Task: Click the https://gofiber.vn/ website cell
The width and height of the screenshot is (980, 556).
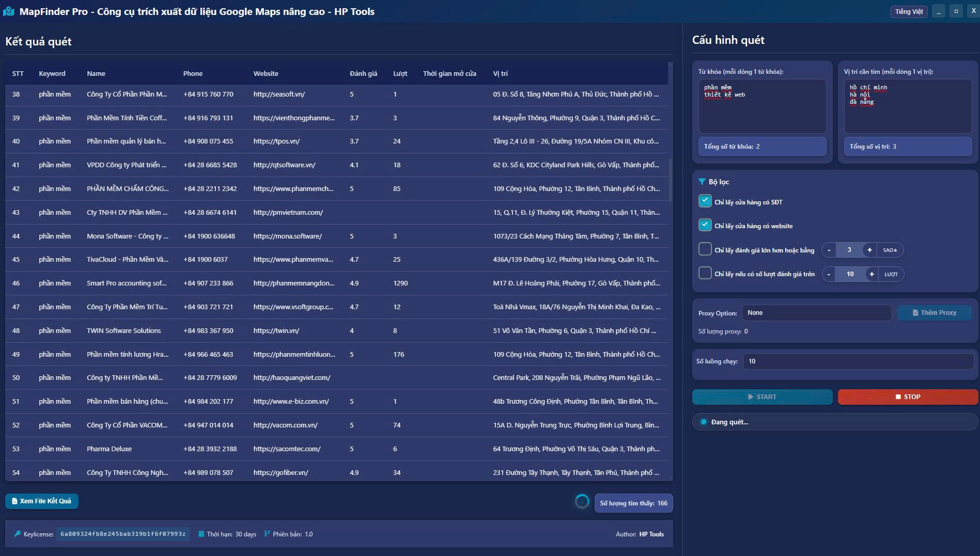Action: pos(281,472)
